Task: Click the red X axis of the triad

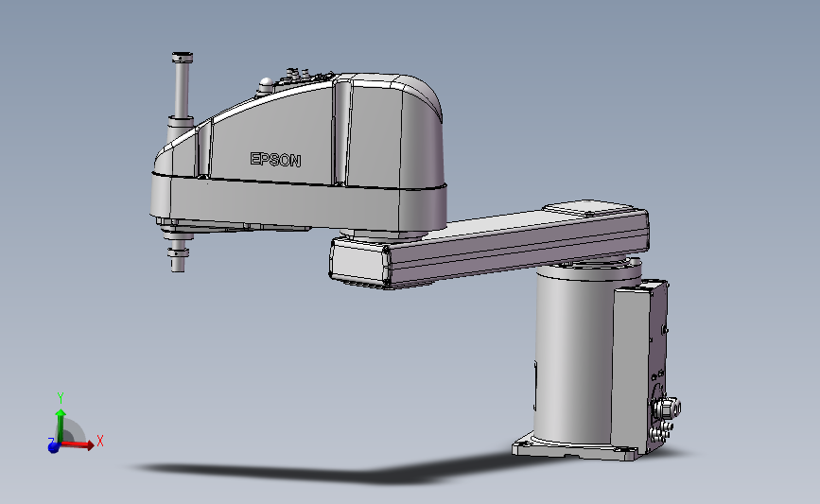Action: click(78, 445)
